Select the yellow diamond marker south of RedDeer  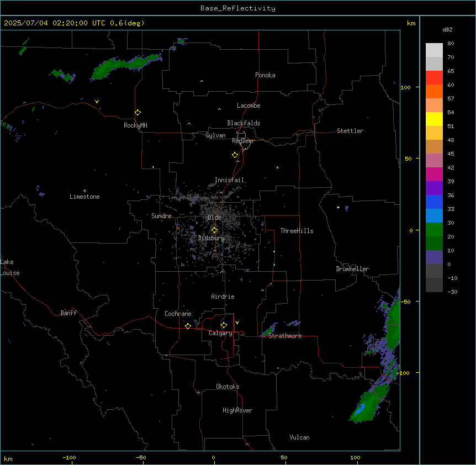[235, 155]
